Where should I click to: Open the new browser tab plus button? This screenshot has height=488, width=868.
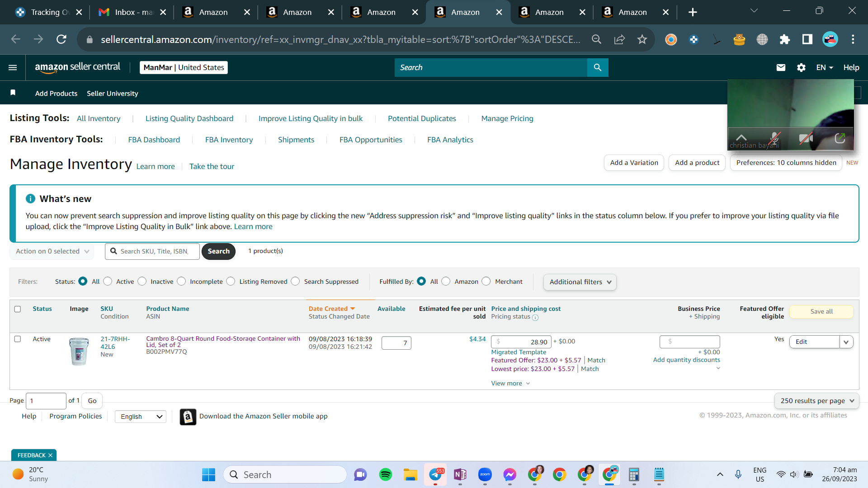[x=693, y=12]
